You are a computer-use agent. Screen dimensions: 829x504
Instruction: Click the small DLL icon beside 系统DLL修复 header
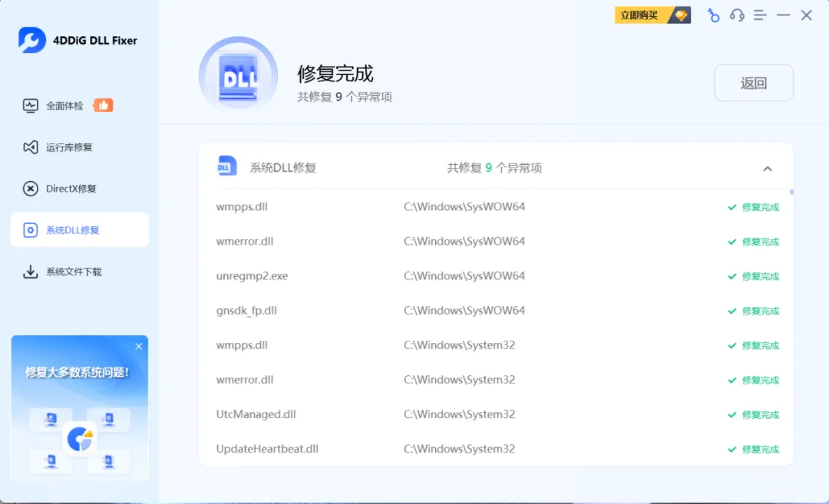click(226, 166)
